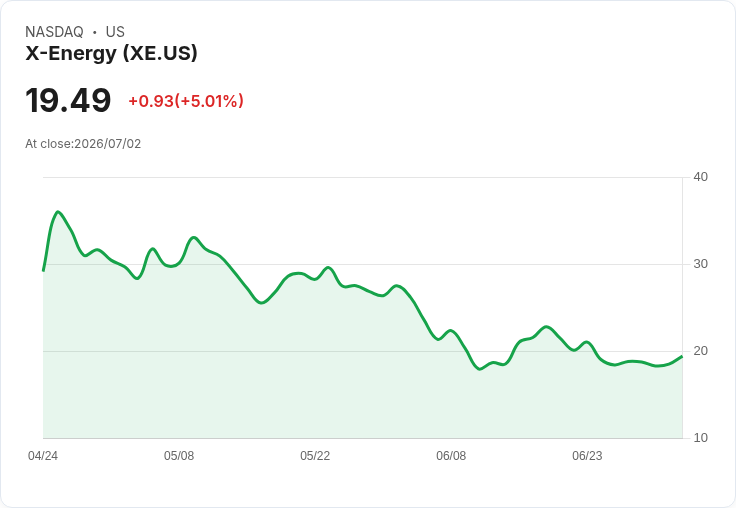Click the X-Energy (XE.US) stock title

point(111,54)
